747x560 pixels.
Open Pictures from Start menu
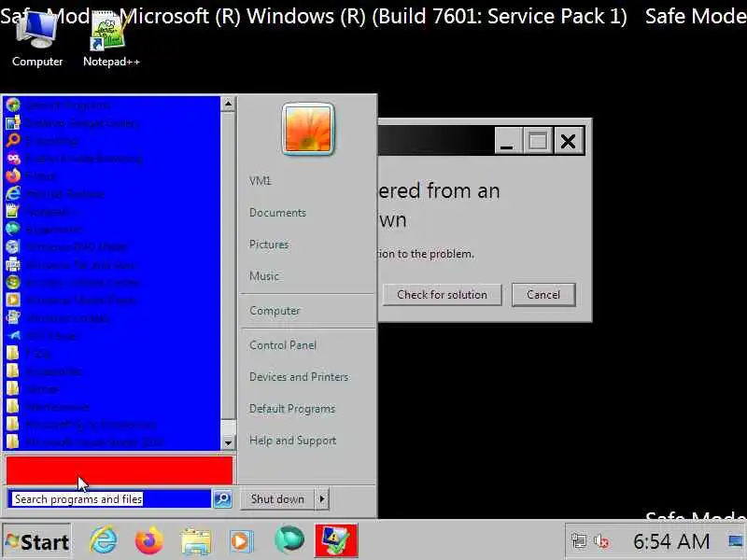(269, 245)
